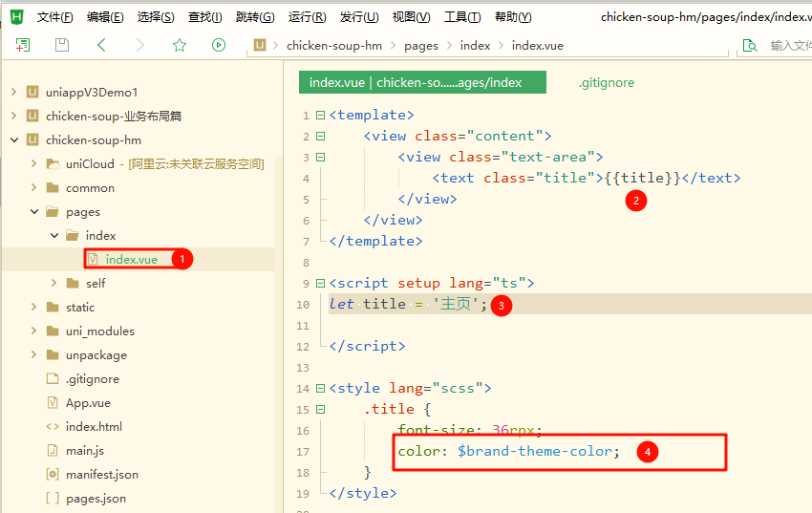Click the HBuilderX logo icon

(16, 17)
